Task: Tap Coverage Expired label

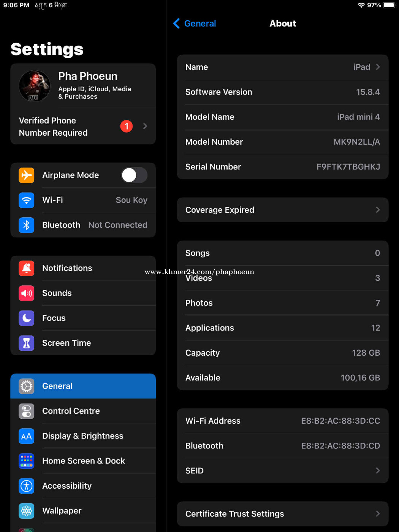Action: click(x=220, y=210)
